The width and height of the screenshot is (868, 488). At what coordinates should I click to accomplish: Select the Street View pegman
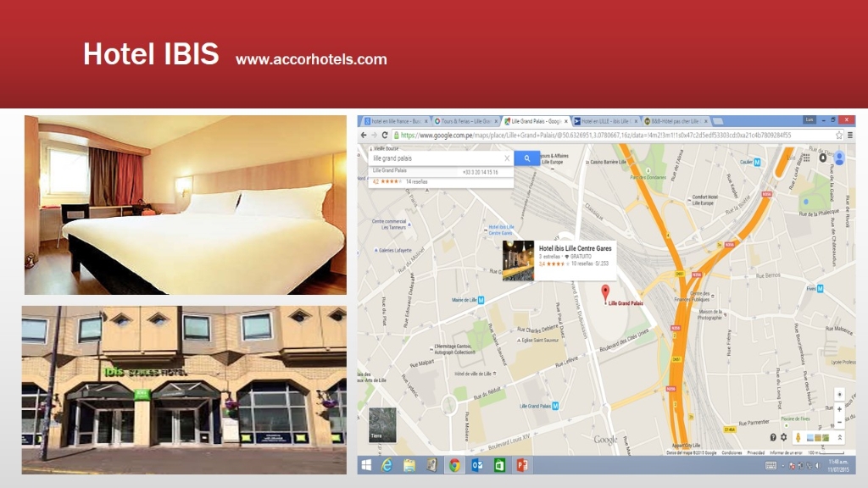coord(798,437)
